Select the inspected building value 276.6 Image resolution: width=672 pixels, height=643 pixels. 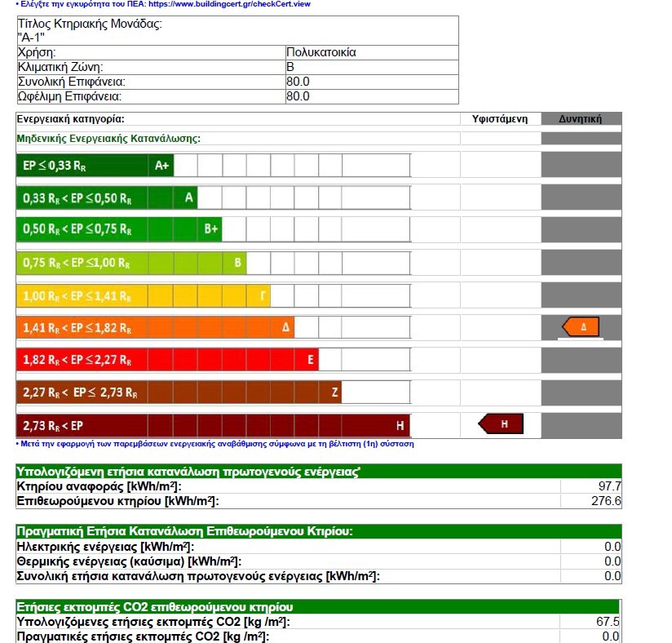(606, 501)
